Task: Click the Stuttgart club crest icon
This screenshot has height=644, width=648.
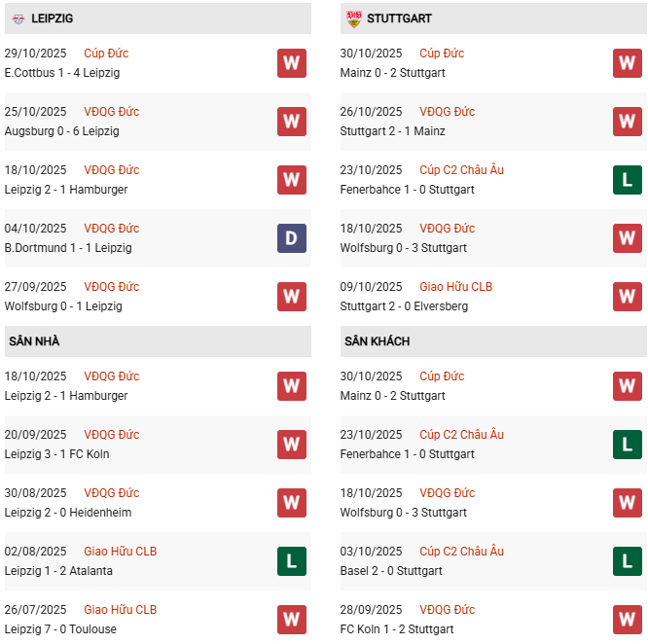Action: point(354,18)
